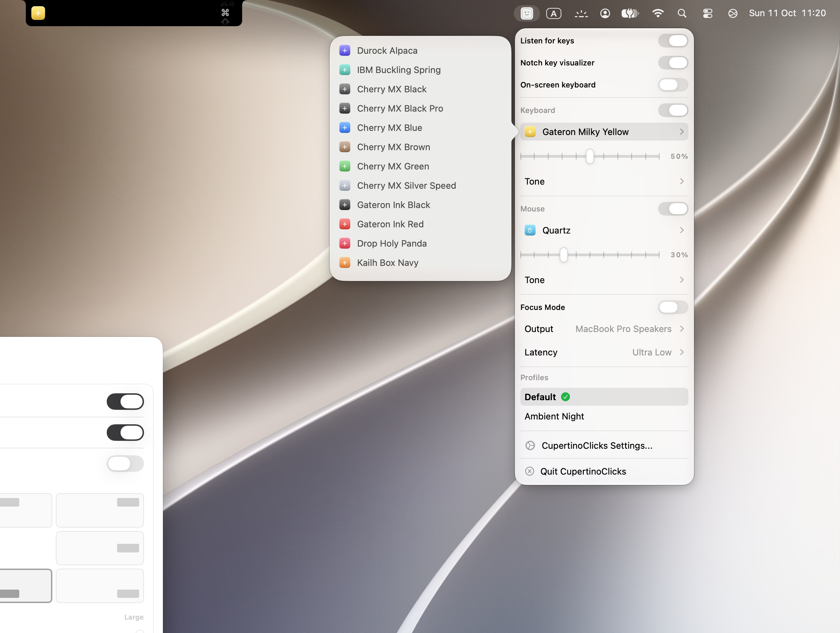Screen dimensions: 840x633
Task: Expand the Gateron Milky Yellow submenu chevron
Action: 682,132
